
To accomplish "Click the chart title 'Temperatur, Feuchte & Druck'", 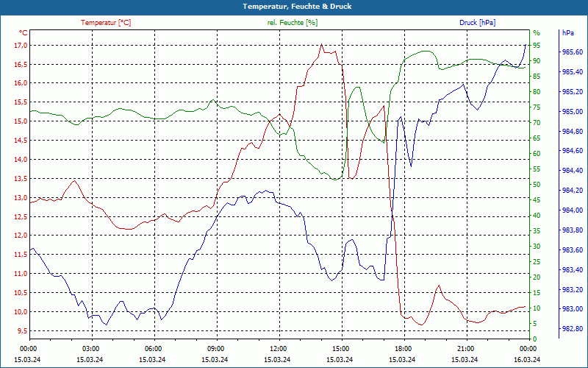I will 297,7.
